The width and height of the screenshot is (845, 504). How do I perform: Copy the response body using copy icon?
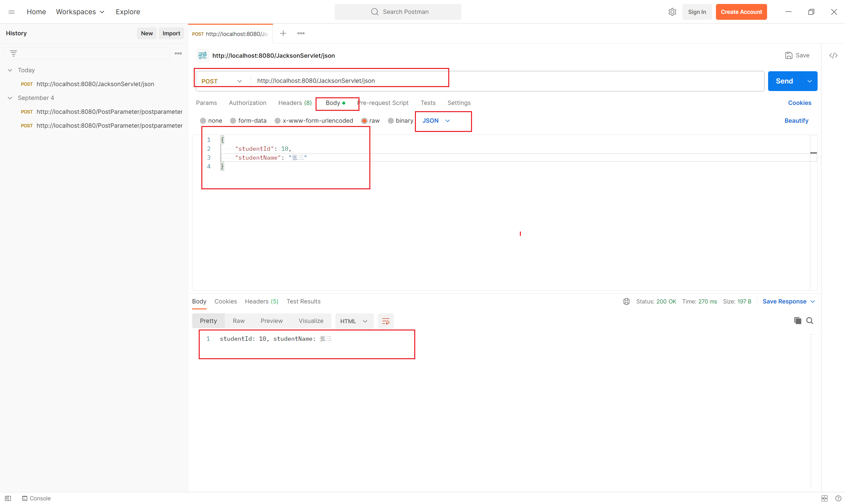click(x=797, y=321)
